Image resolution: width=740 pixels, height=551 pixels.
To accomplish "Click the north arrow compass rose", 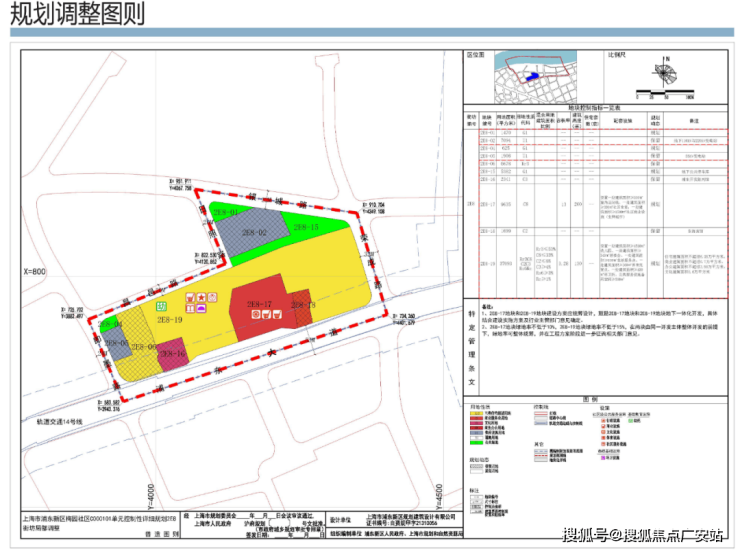I will (665, 73).
